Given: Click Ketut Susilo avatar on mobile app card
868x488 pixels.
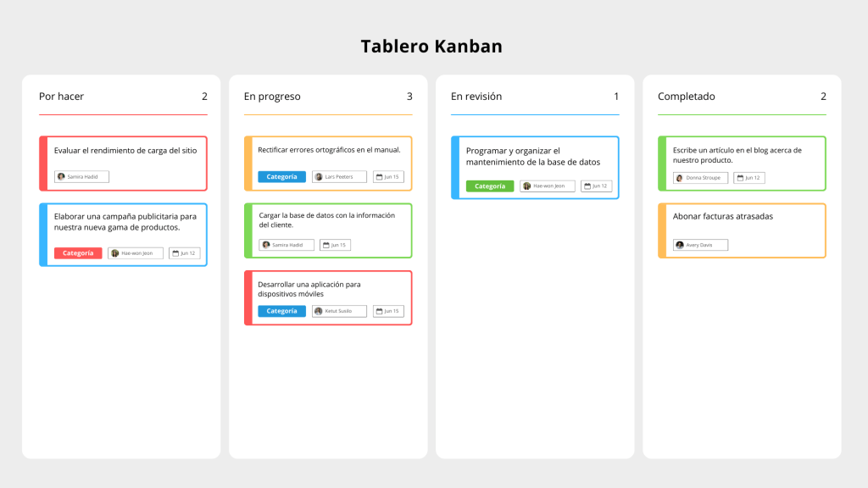Looking at the screenshot, I should [319, 311].
